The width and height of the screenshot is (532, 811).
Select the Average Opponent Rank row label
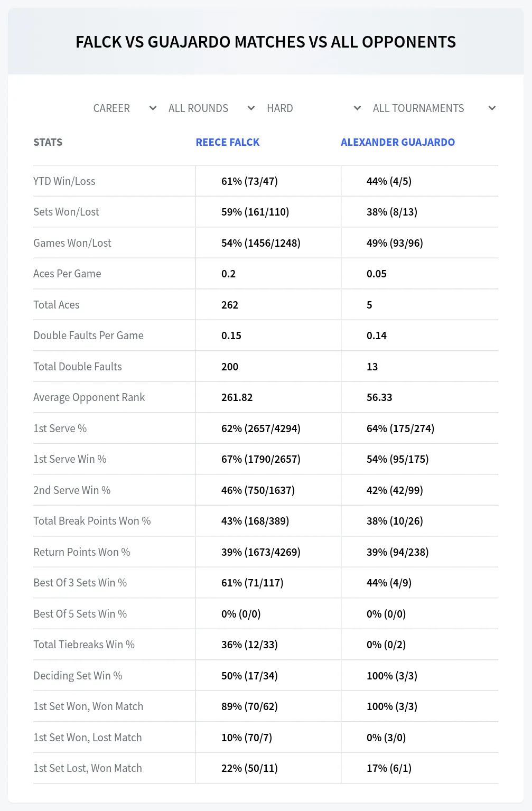pos(89,397)
